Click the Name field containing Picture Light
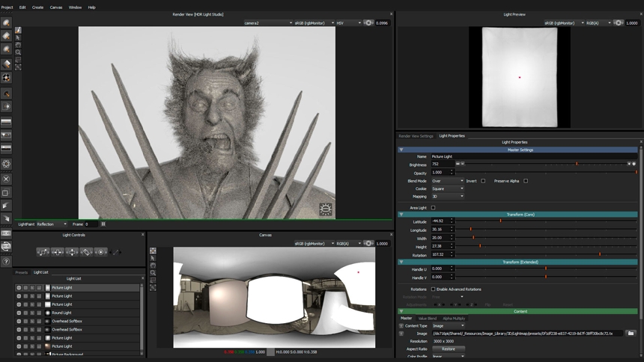This screenshot has height=362, width=644. 534,156
